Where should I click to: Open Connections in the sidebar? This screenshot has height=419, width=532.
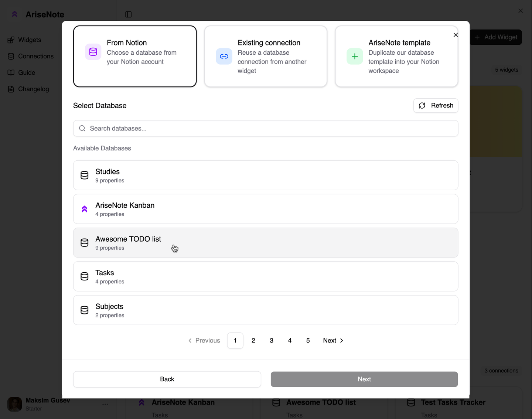point(31,56)
